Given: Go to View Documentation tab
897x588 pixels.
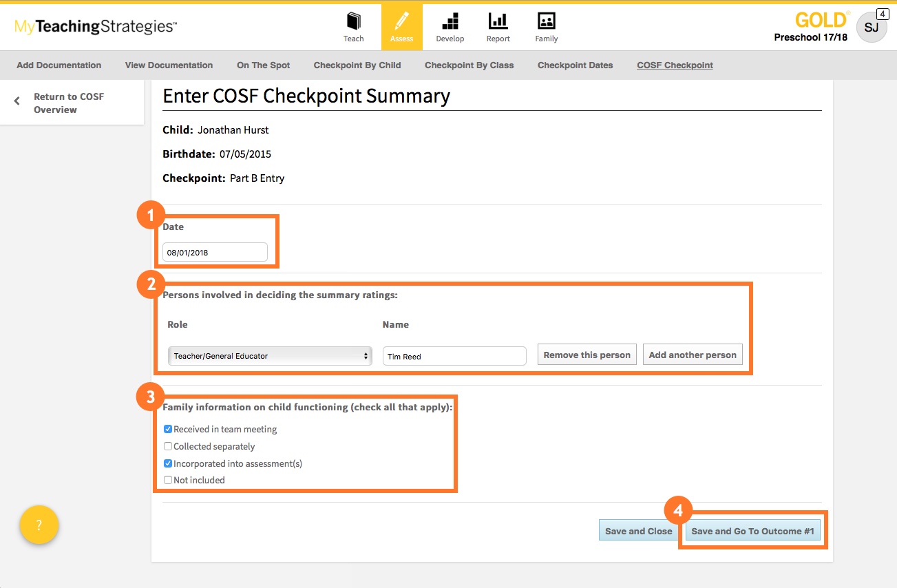Looking at the screenshot, I should pyautogui.click(x=169, y=65).
